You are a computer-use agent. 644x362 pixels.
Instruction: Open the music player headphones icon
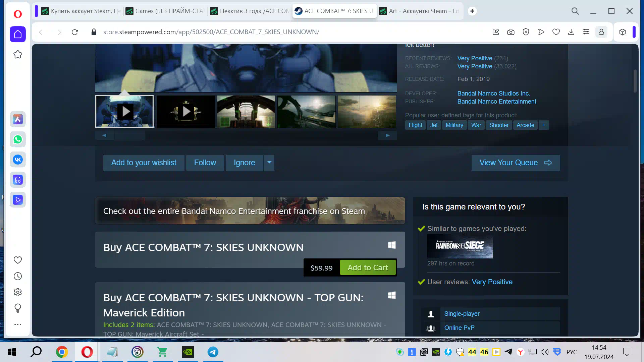click(18, 180)
